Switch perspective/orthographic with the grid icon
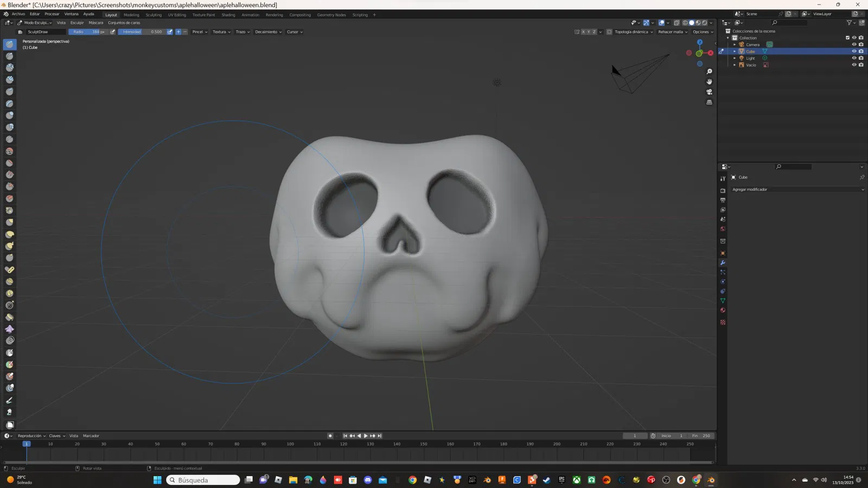The width and height of the screenshot is (868, 488). pyautogui.click(x=709, y=102)
